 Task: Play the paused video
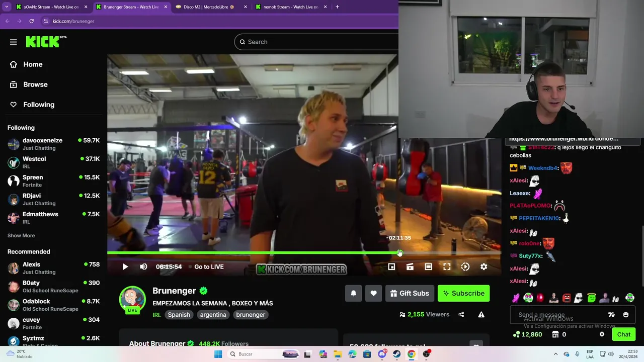(125, 267)
